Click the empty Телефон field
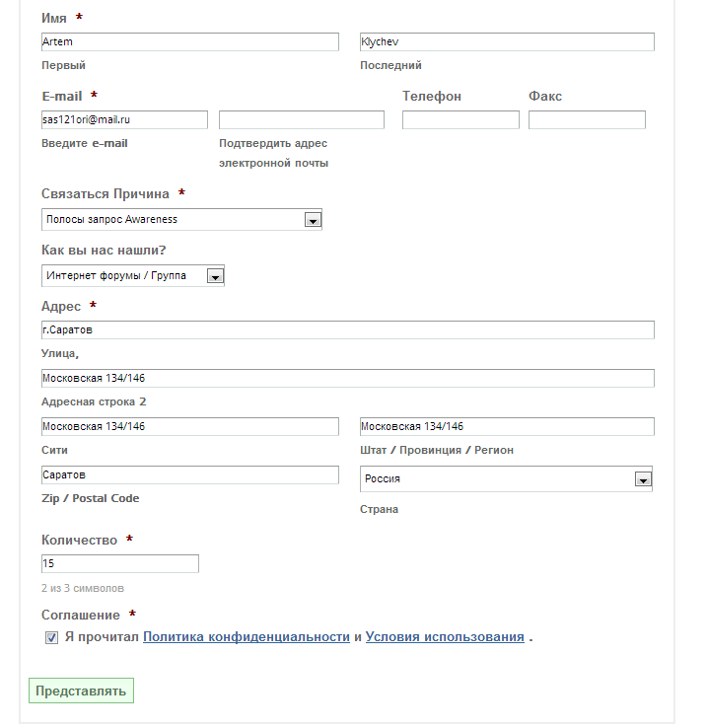 [x=460, y=119]
